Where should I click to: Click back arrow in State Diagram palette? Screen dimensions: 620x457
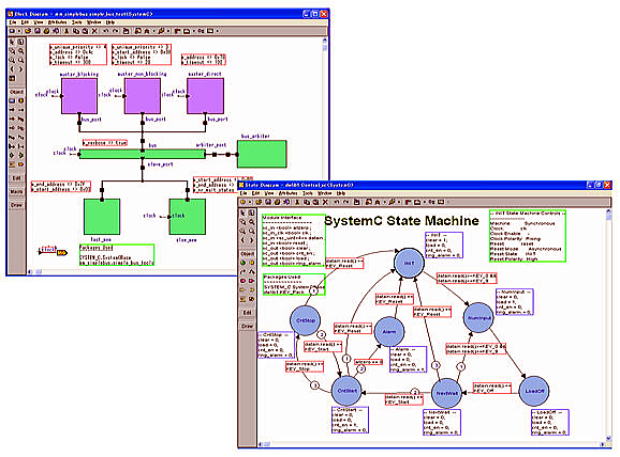pyautogui.click(x=243, y=240)
